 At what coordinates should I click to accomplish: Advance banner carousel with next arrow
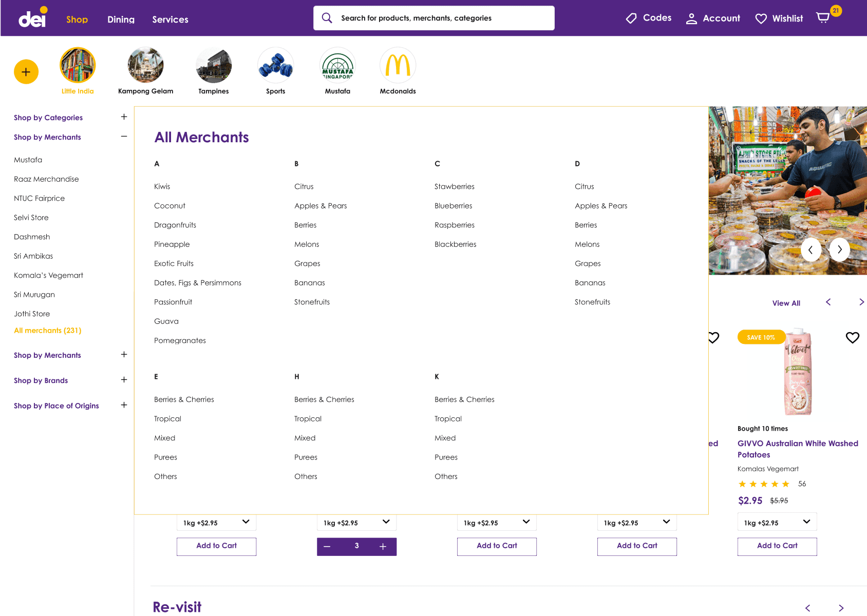(x=839, y=250)
